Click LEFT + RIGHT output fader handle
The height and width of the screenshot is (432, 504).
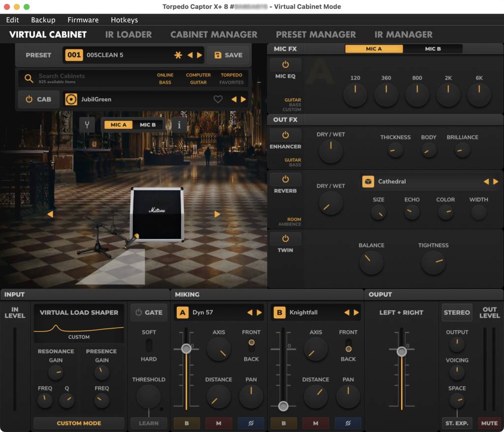pos(402,351)
